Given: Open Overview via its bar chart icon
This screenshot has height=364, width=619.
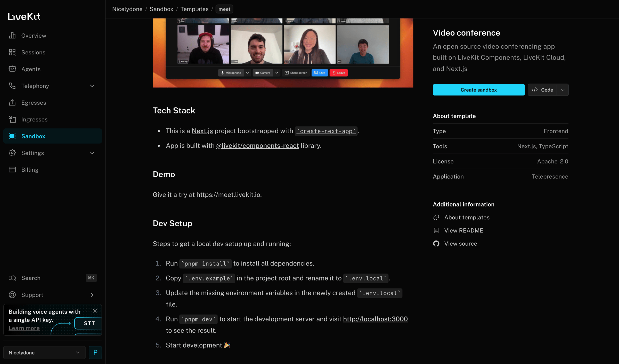Looking at the screenshot, I should [12, 36].
